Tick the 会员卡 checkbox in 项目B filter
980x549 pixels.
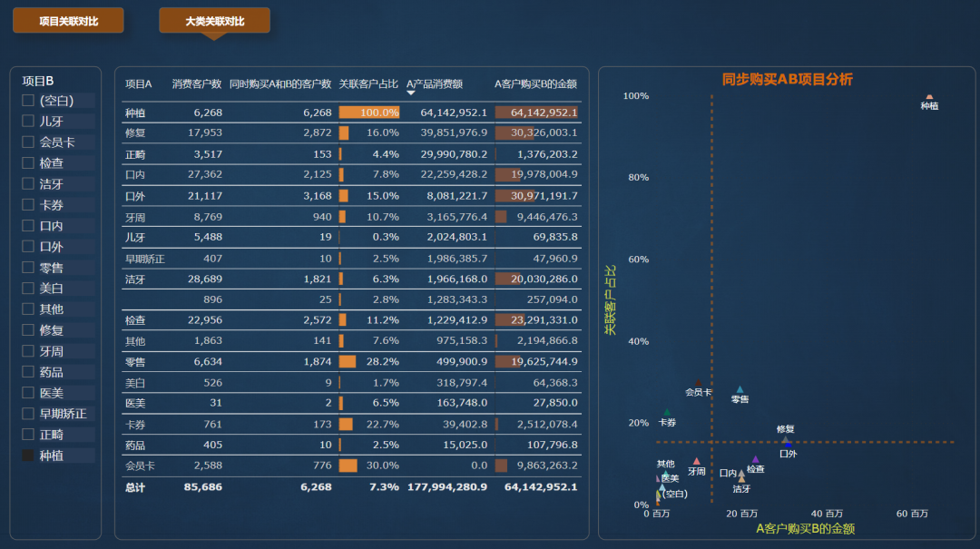[27, 142]
